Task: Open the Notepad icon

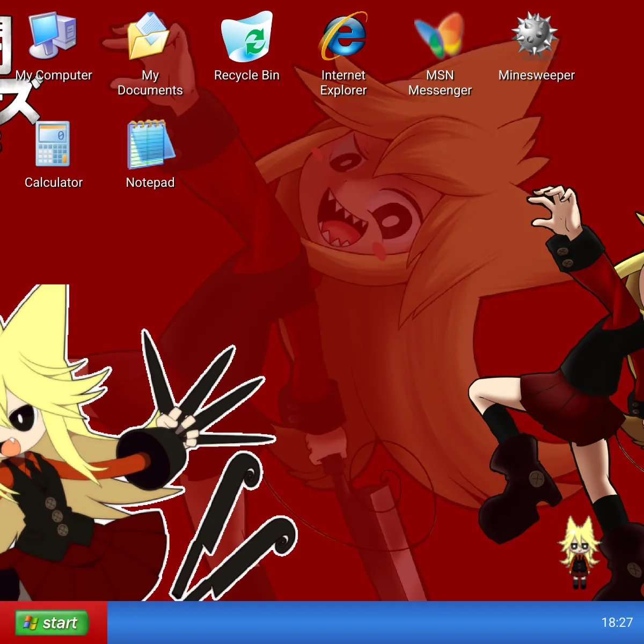Action: [x=151, y=144]
